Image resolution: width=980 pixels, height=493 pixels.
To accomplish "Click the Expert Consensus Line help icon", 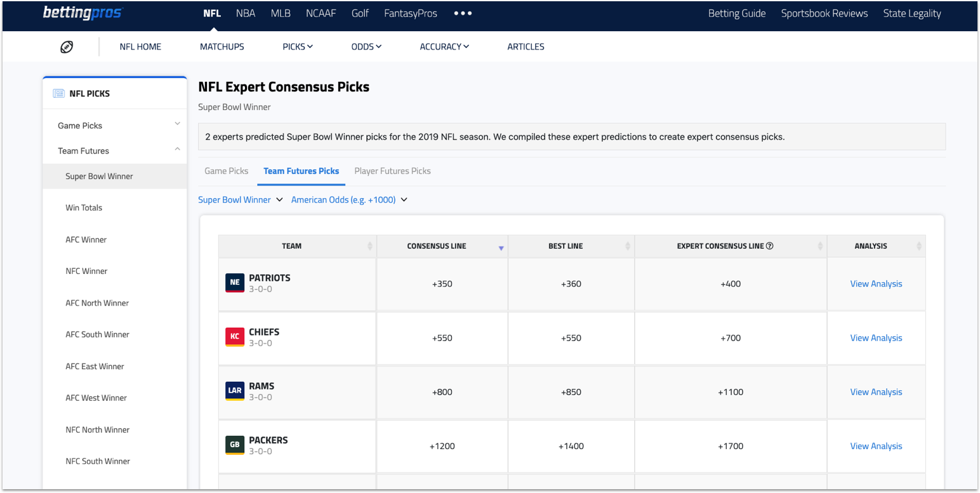I will click(770, 246).
